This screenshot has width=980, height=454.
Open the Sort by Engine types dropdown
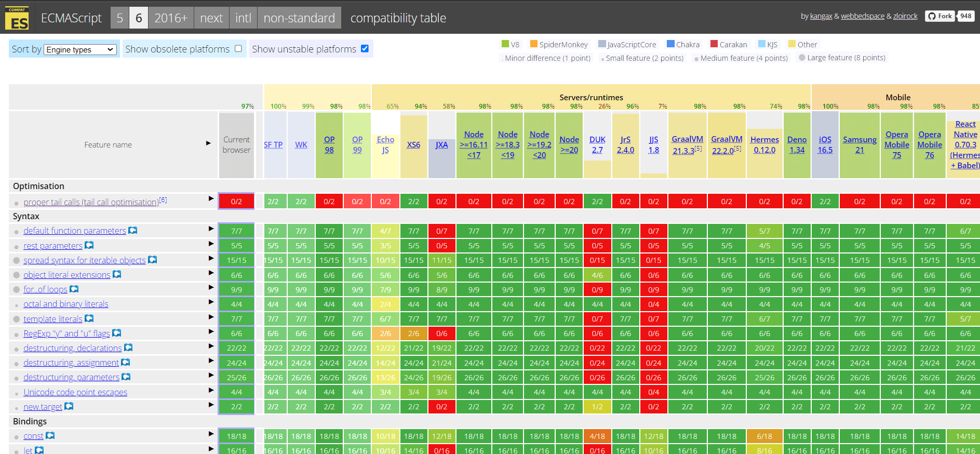point(80,49)
